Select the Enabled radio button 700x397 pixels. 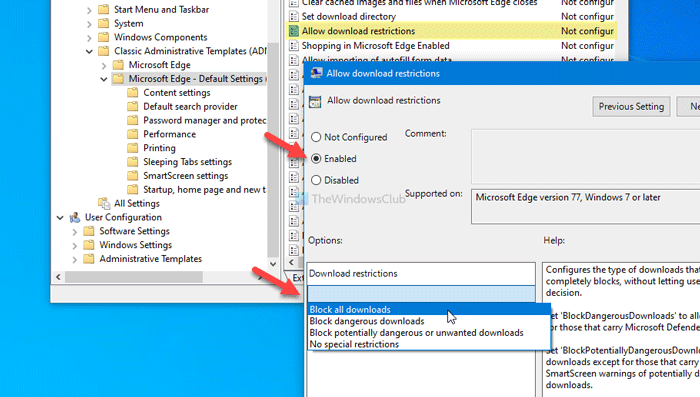(316, 159)
